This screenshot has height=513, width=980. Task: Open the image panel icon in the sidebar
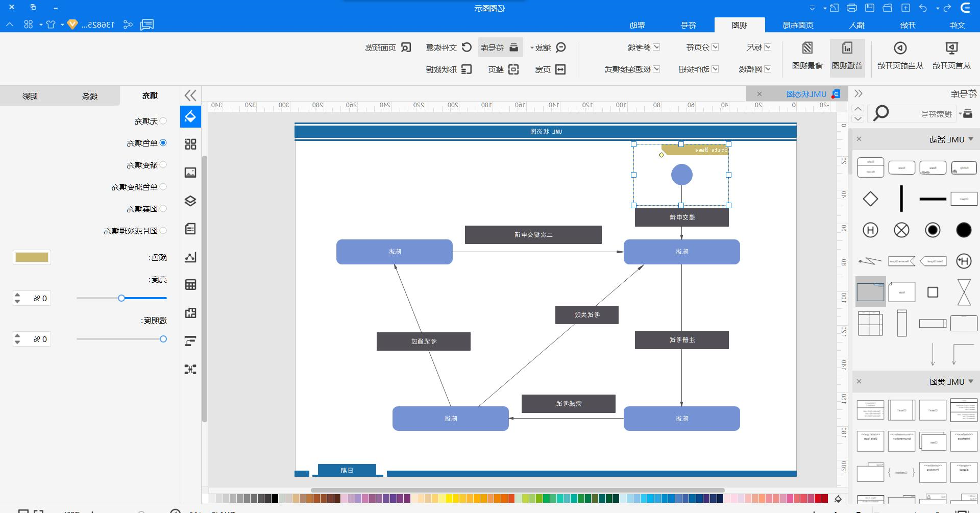[190, 173]
